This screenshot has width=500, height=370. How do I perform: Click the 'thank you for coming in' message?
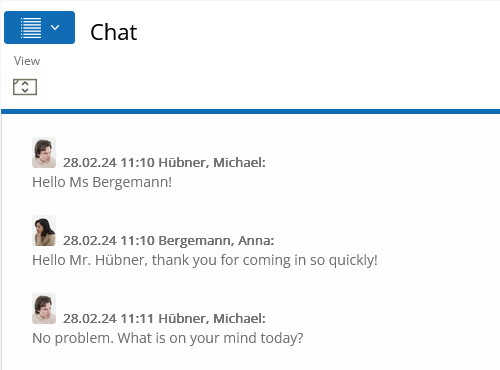[205, 260]
